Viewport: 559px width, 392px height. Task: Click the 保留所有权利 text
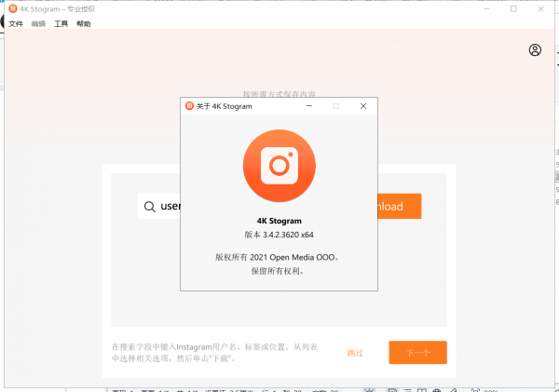[278, 271]
